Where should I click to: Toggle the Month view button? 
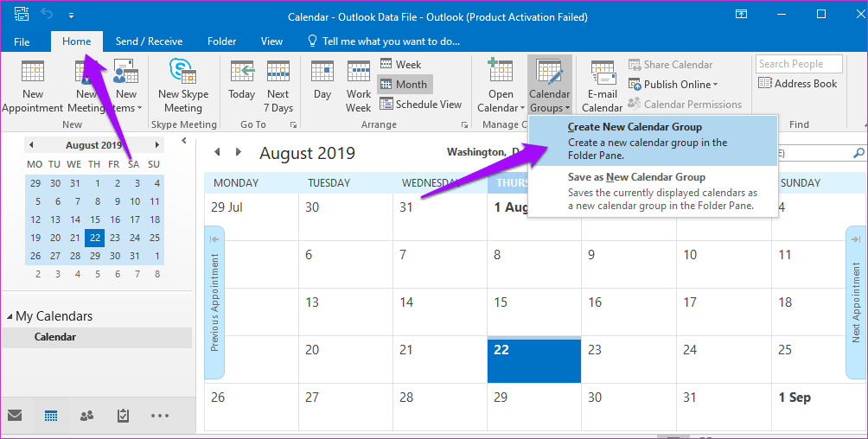click(405, 84)
